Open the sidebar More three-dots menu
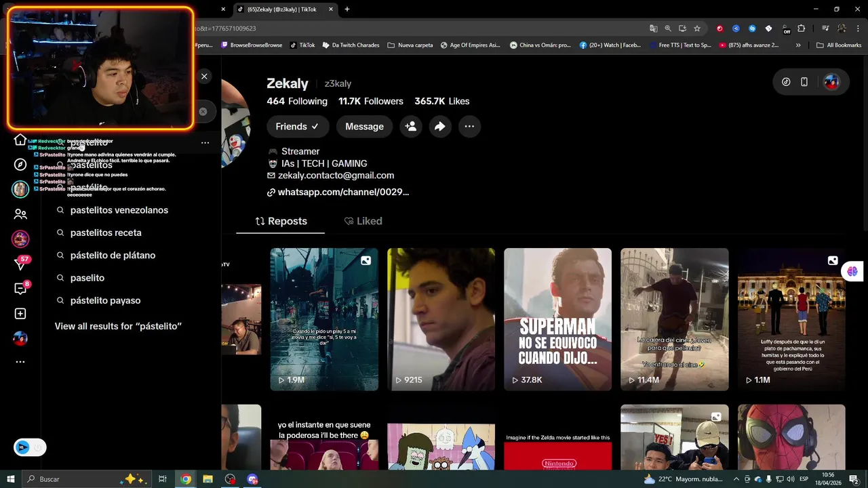 tap(20, 362)
